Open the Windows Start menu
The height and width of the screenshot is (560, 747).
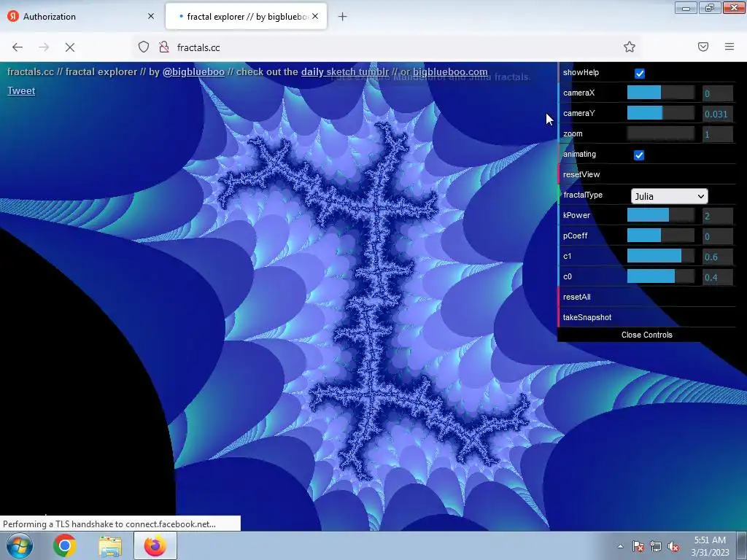coord(20,545)
